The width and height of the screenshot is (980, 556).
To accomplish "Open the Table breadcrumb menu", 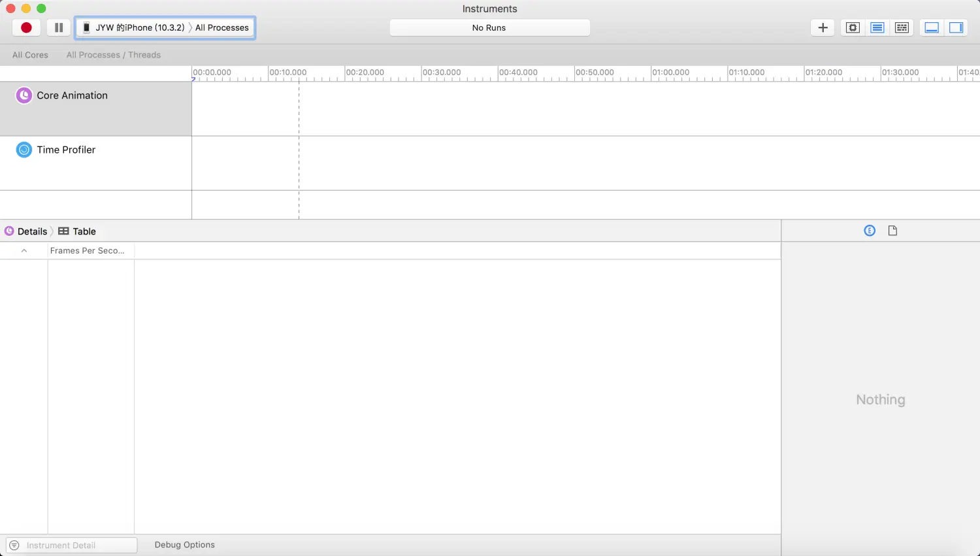I will point(77,231).
